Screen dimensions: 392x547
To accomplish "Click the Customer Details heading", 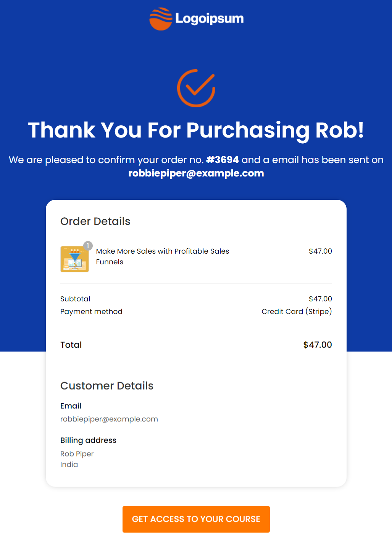I will coord(107,386).
